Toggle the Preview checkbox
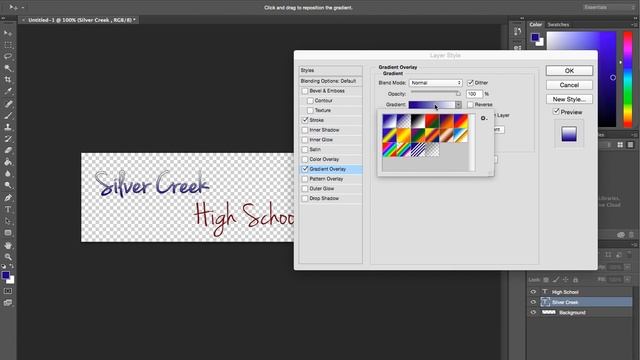 click(x=556, y=111)
